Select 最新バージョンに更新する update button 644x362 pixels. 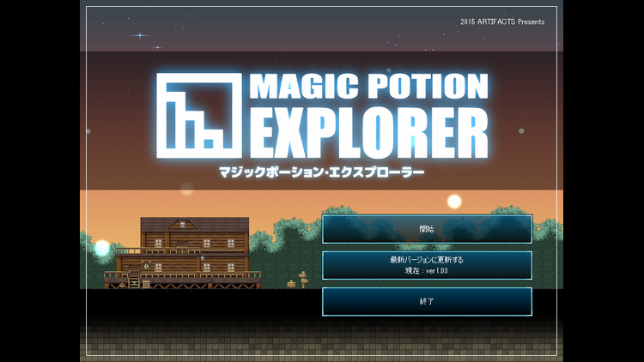[x=427, y=265]
